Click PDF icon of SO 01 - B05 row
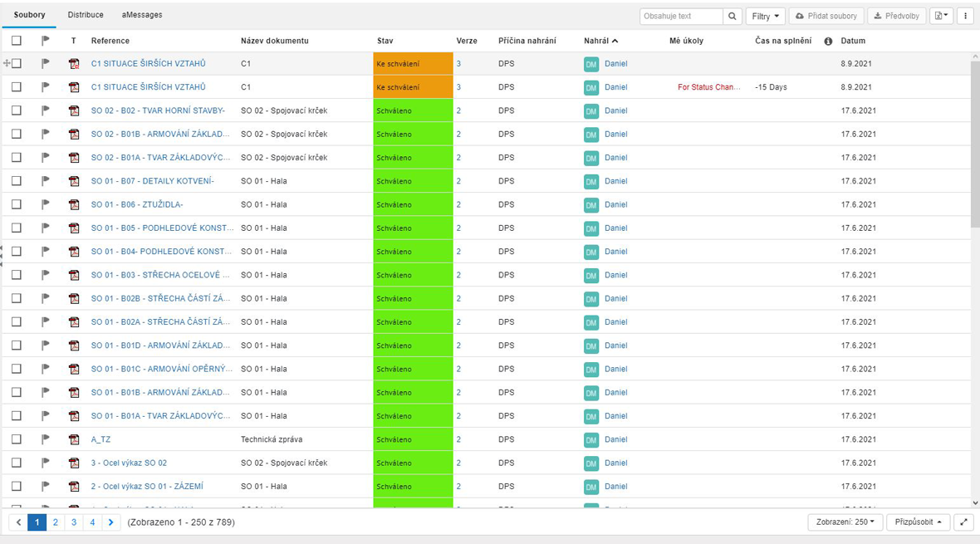Viewport: 980px width, 544px height. (74, 228)
